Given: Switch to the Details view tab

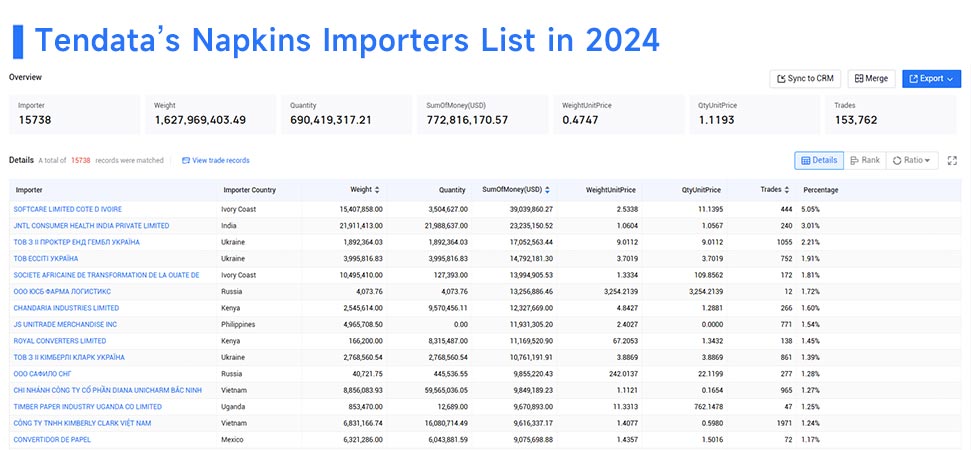Looking at the screenshot, I should 819,160.
